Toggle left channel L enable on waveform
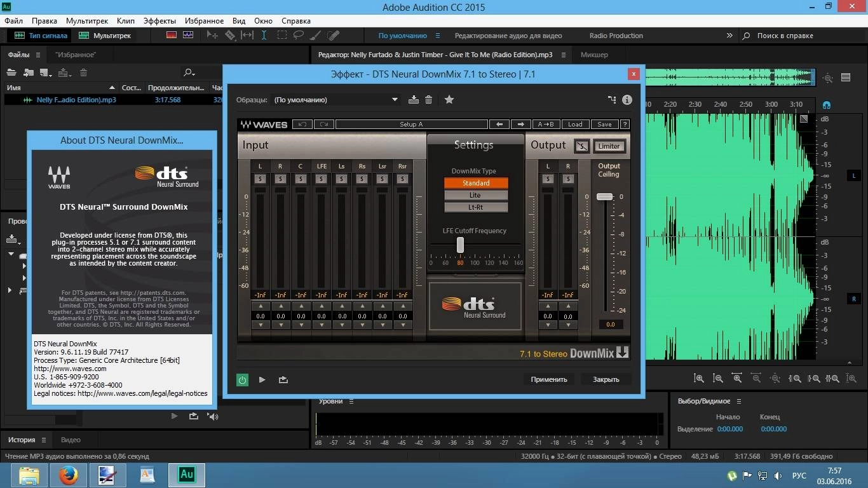 click(x=853, y=175)
